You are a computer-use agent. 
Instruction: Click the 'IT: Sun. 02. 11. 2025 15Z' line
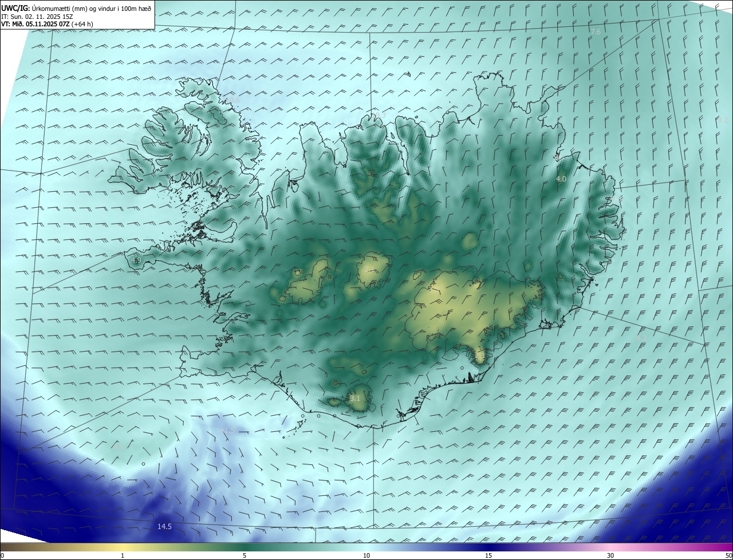[x=37, y=17]
